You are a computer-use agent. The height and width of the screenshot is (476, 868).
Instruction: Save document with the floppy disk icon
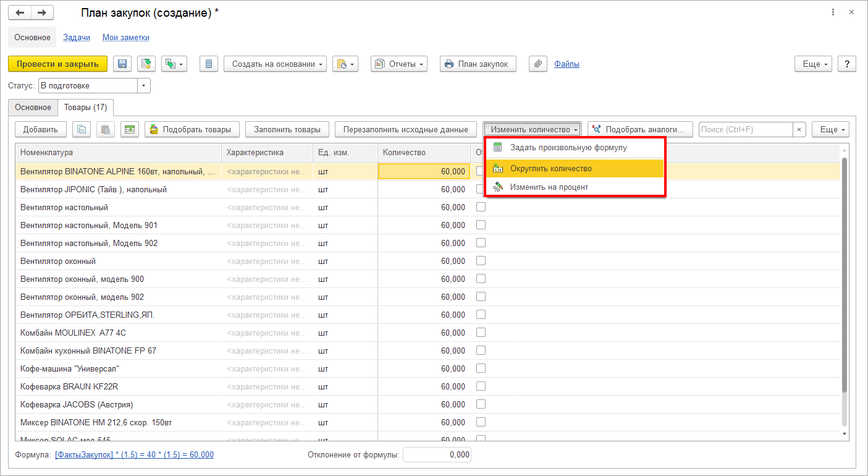122,64
